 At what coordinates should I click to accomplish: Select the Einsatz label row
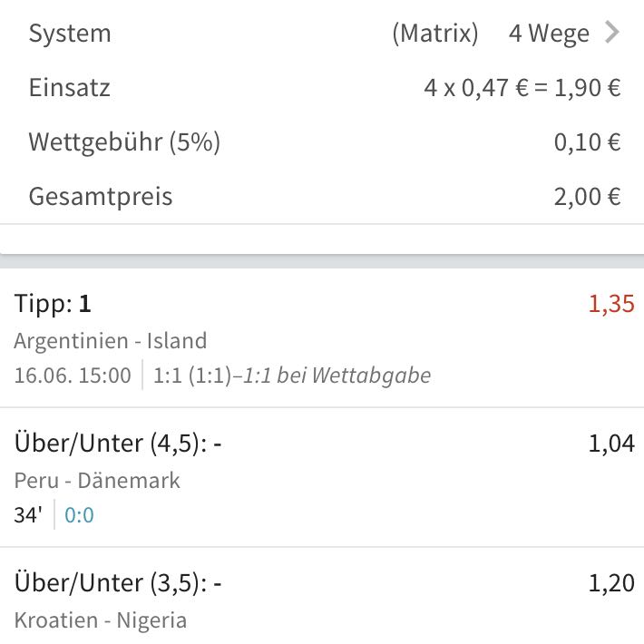point(322,87)
